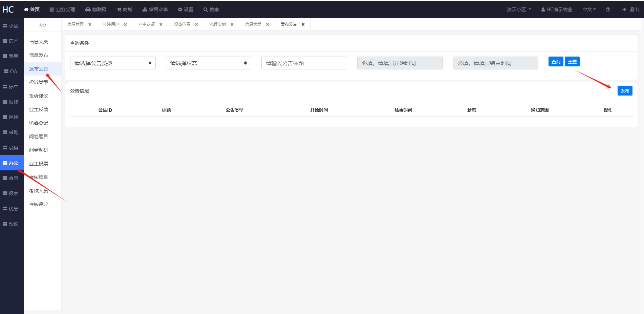Switch to 流程实例 tab
This screenshot has height=314, width=644.
click(x=218, y=24)
